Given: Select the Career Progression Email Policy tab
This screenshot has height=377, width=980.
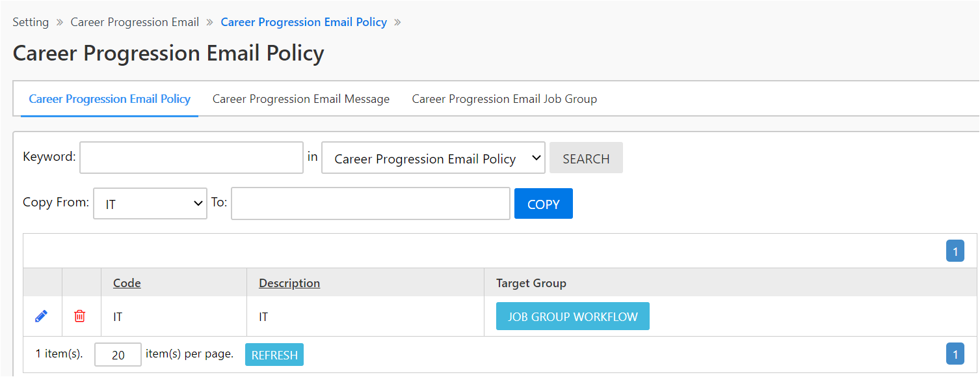Looking at the screenshot, I should tap(109, 99).
